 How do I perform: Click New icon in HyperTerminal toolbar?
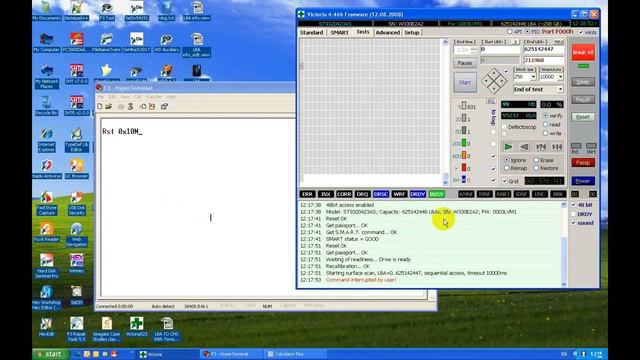click(100, 106)
